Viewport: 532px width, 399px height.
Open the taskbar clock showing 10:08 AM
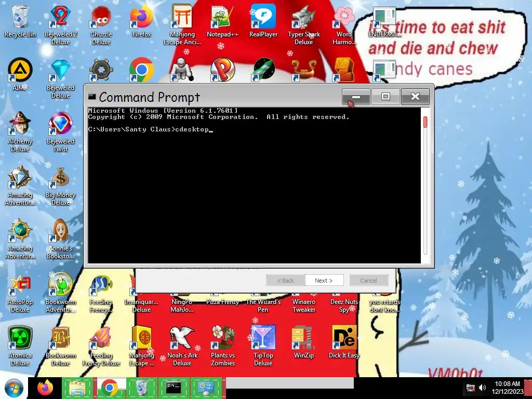[x=507, y=388]
